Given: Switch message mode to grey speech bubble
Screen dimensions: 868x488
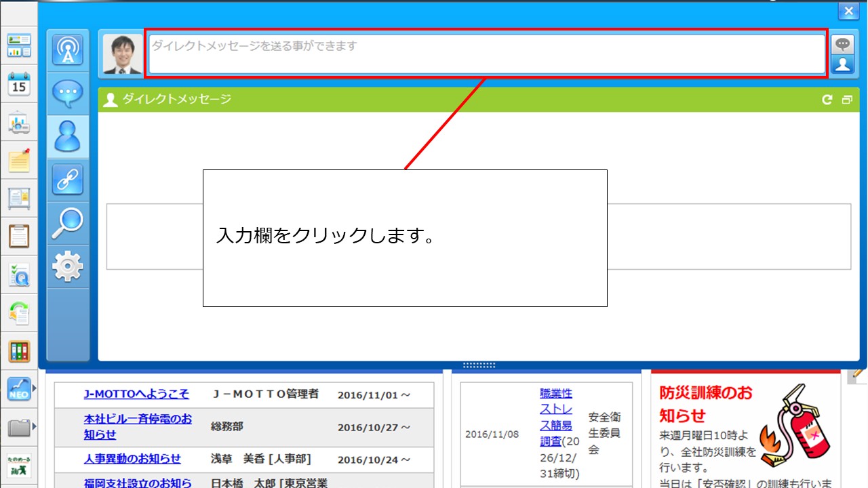Looking at the screenshot, I should (x=843, y=45).
